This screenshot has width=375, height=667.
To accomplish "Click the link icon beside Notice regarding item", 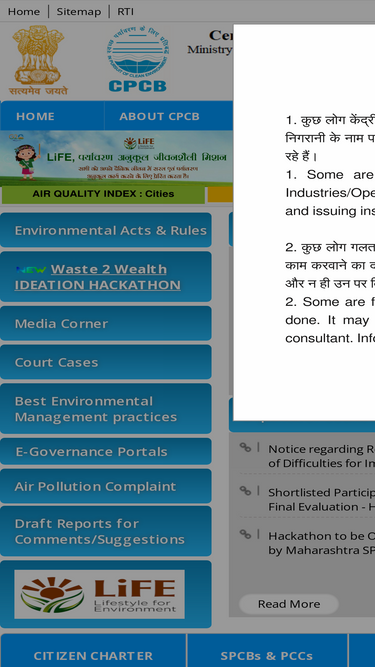I will click(x=245, y=447).
